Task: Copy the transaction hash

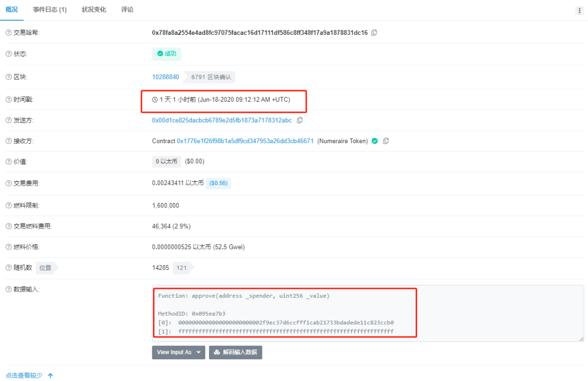Action: tap(373, 33)
